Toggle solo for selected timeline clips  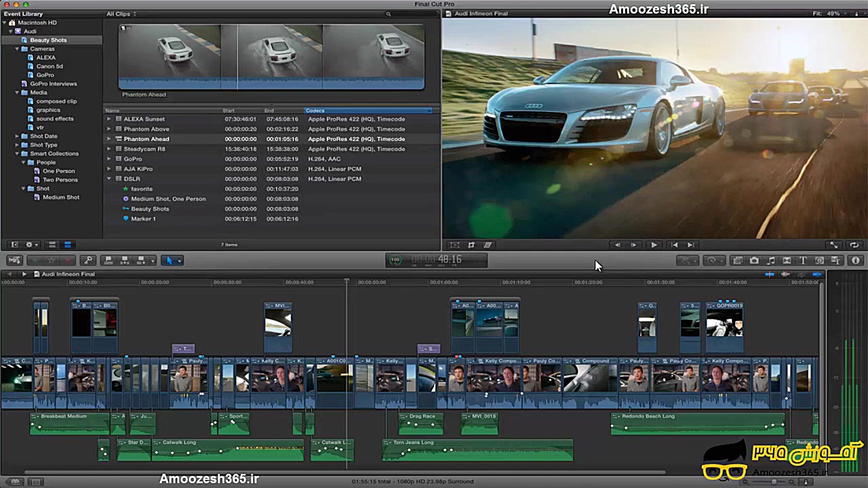tap(801, 274)
